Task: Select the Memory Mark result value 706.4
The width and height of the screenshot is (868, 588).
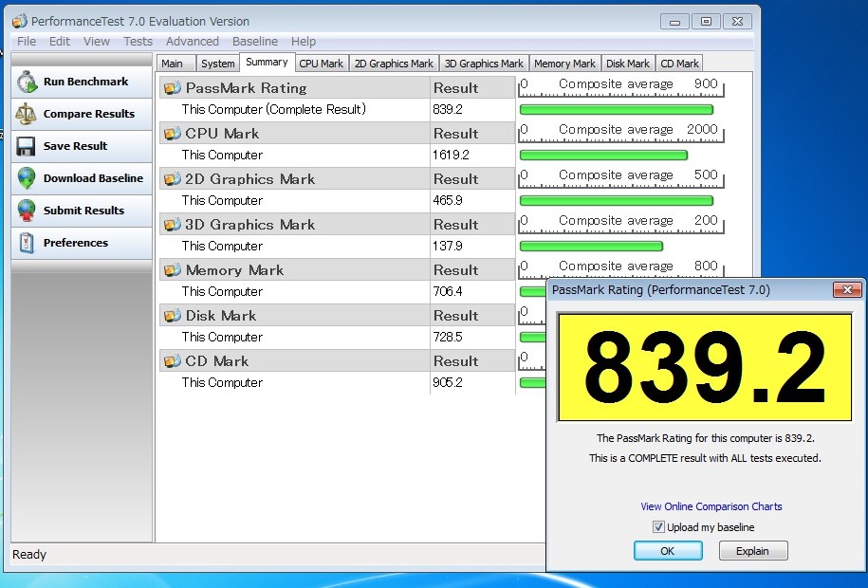Action: [x=448, y=291]
